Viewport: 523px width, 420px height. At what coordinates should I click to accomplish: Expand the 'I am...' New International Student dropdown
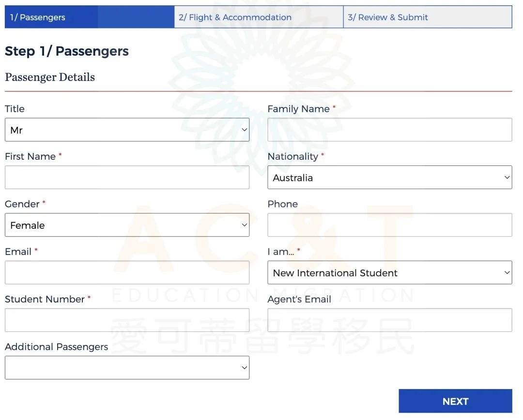(x=389, y=273)
